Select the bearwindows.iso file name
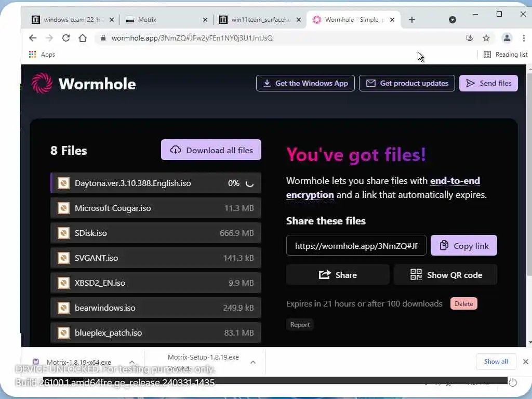The image size is (532, 399). coord(105,308)
